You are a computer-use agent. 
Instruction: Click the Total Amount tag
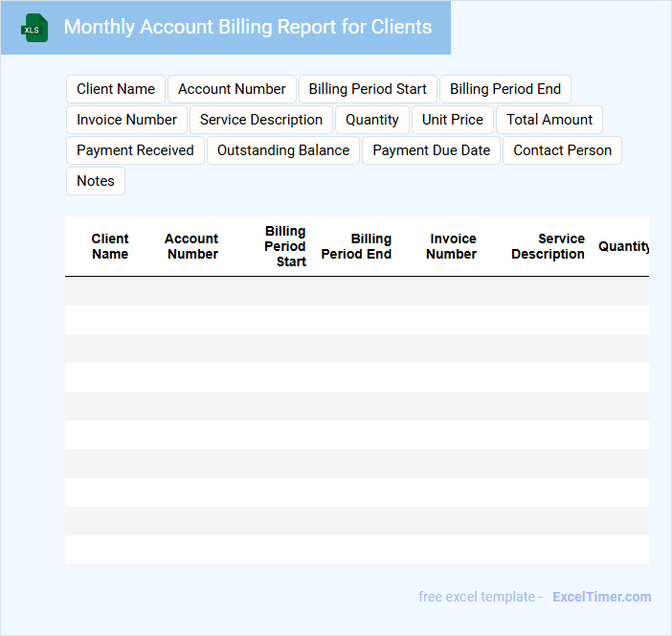coord(549,120)
